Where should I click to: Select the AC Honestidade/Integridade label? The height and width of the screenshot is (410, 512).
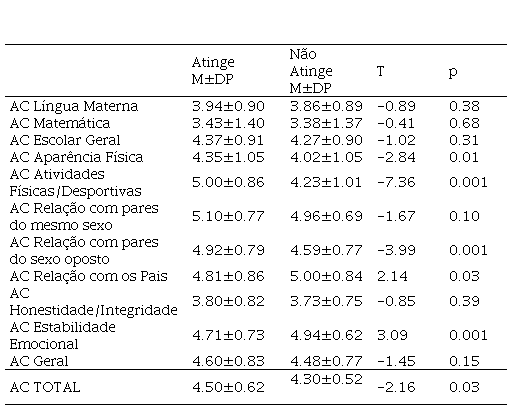pos(93,302)
